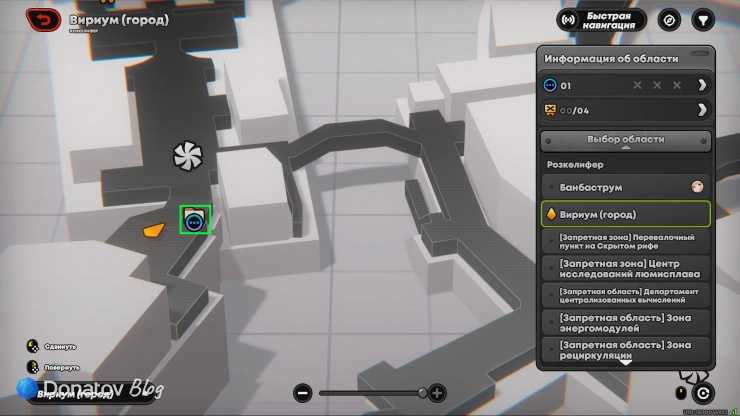Click the first X mark in 01 row
Viewport: 740px width, 416px height.
(x=638, y=85)
